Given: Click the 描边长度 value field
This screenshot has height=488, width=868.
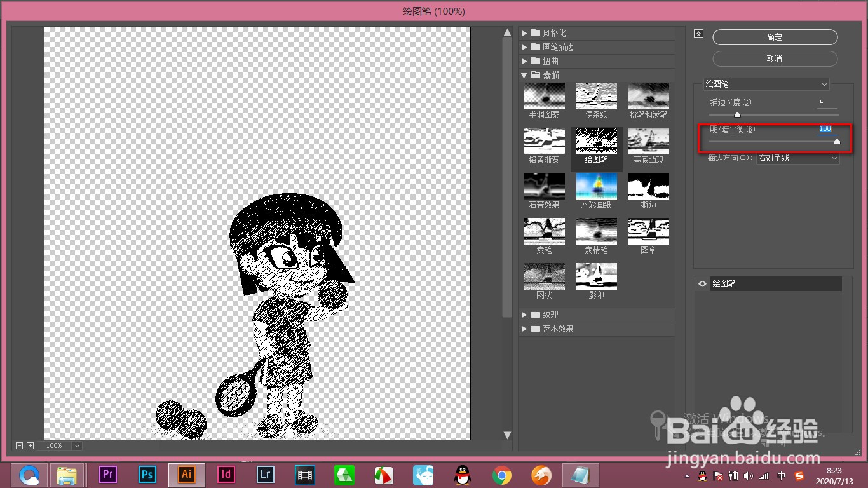Looking at the screenshot, I should (827, 102).
